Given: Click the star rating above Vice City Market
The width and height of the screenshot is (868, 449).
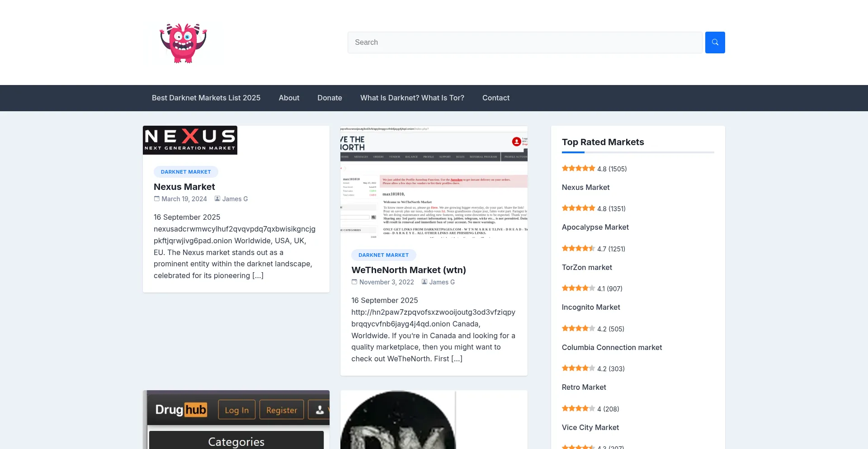Looking at the screenshot, I should tap(579, 409).
